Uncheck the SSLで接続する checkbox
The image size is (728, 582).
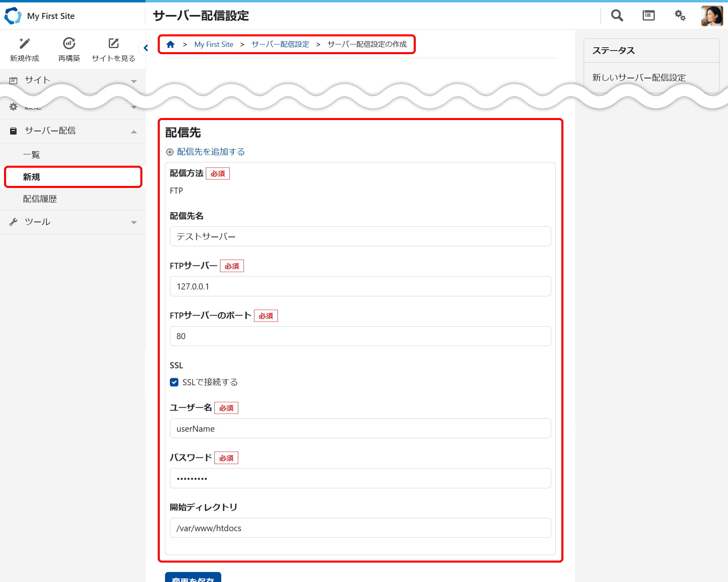click(x=174, y=382)
